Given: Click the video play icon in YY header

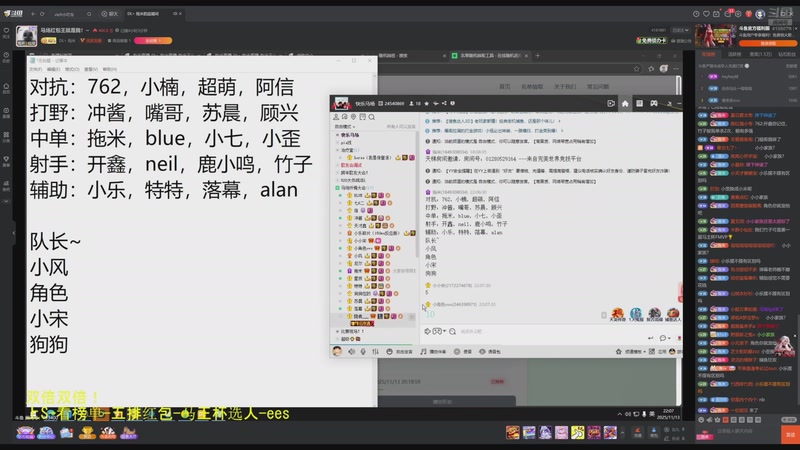Looking at the screenshot, I should coord(611,104).
